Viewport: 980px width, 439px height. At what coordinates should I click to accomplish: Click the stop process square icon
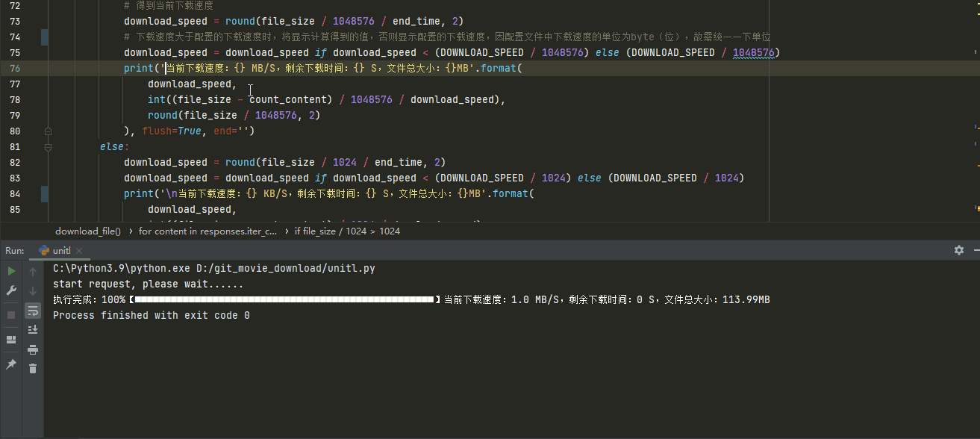pyautogui.click(x=10, y=314)
